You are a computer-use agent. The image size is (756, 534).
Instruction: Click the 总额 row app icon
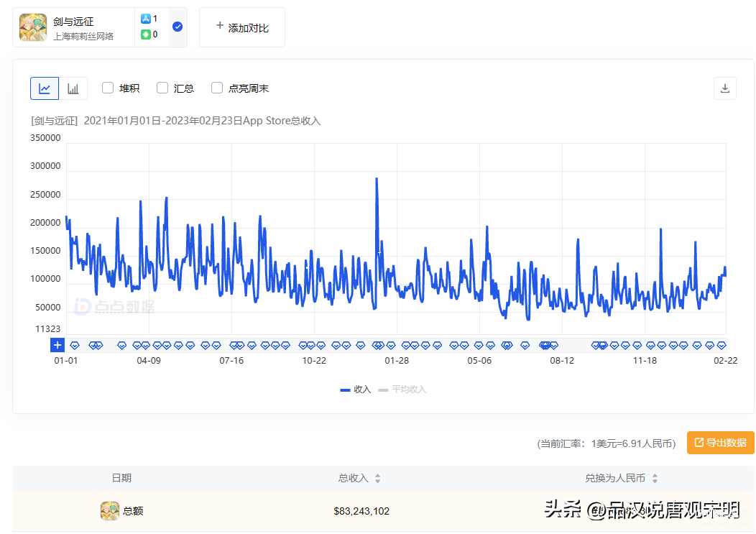click(110, 511)
